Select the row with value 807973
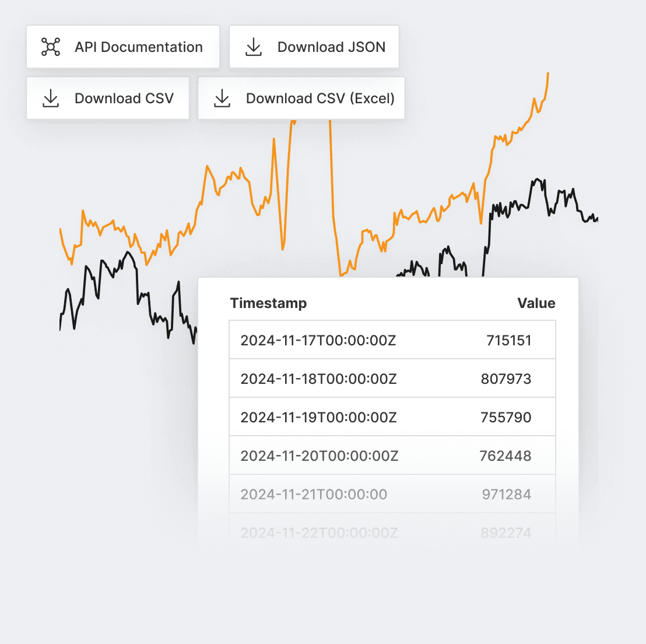The image size is (646, 644). (392, 378)
